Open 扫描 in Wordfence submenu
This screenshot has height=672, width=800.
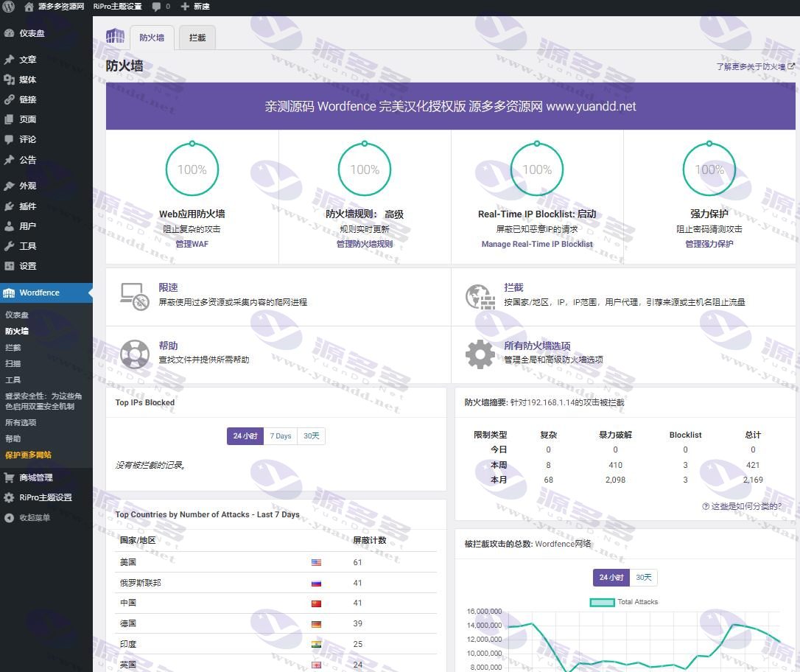13,363
